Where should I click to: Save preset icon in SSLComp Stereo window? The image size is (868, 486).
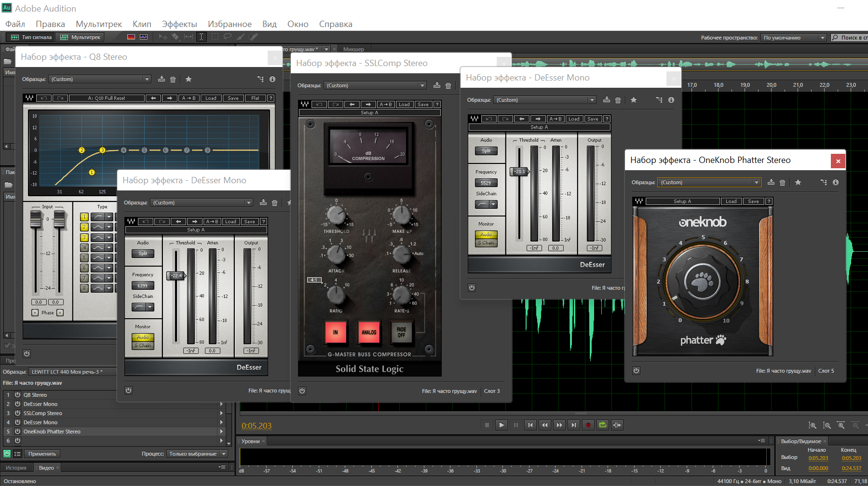pyautogui.click(x=437, y=85)
